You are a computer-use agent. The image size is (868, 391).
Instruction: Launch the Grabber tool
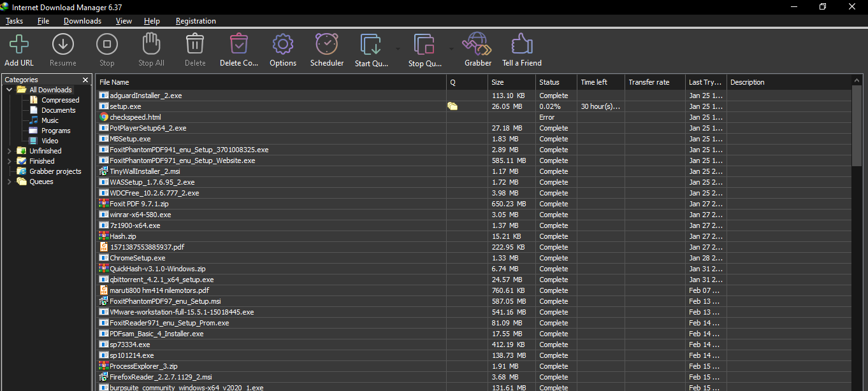point(477,45)
